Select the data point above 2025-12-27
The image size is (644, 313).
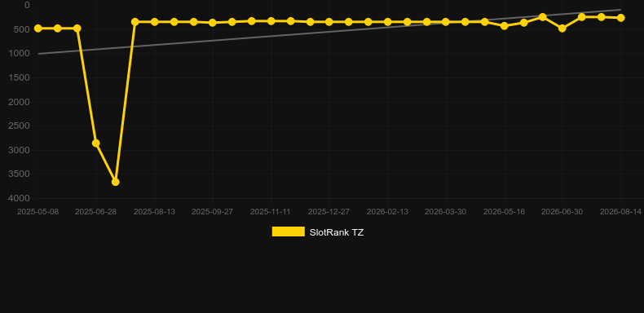click(x=329, y=22)
